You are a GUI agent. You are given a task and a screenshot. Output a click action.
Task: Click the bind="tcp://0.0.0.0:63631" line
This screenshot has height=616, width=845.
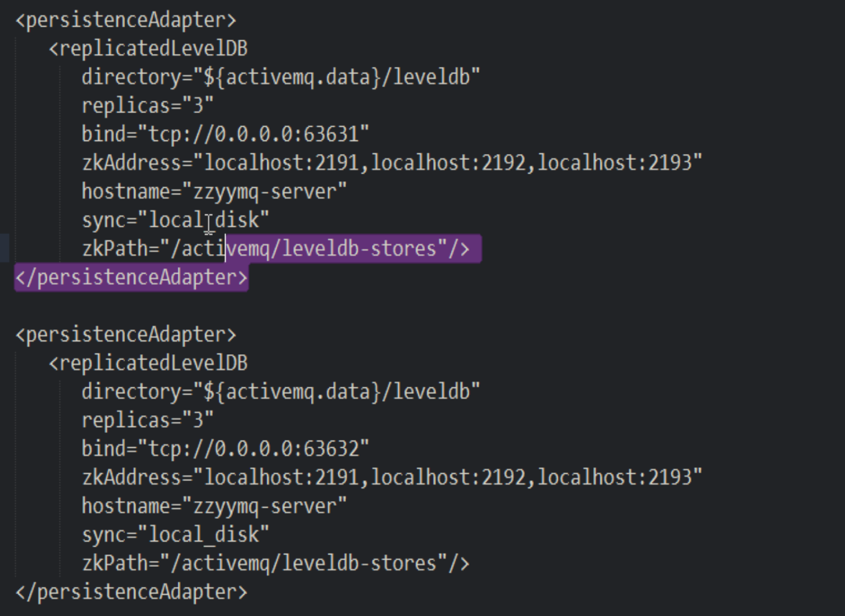[225, 134]
